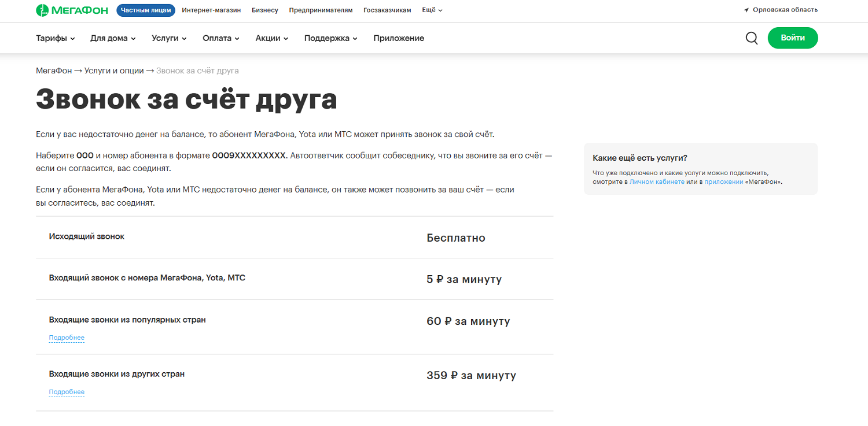
Task: Click the MegaFon logo
Action: [x=72, y=10]
